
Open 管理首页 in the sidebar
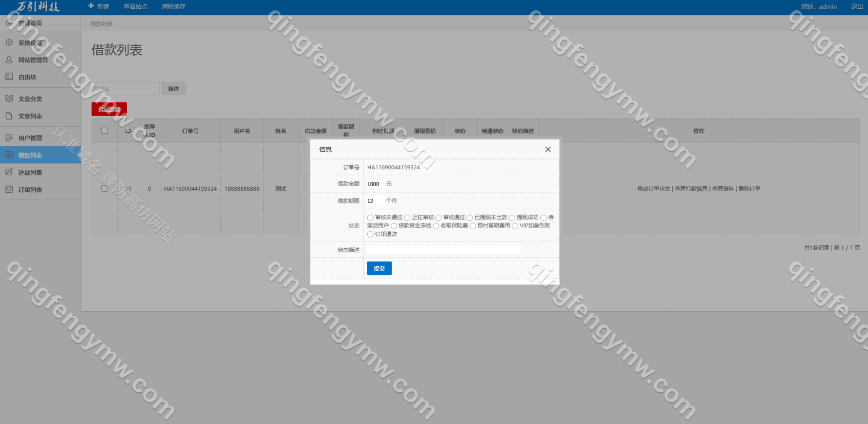pyautogui.click(x=30, y=24)
